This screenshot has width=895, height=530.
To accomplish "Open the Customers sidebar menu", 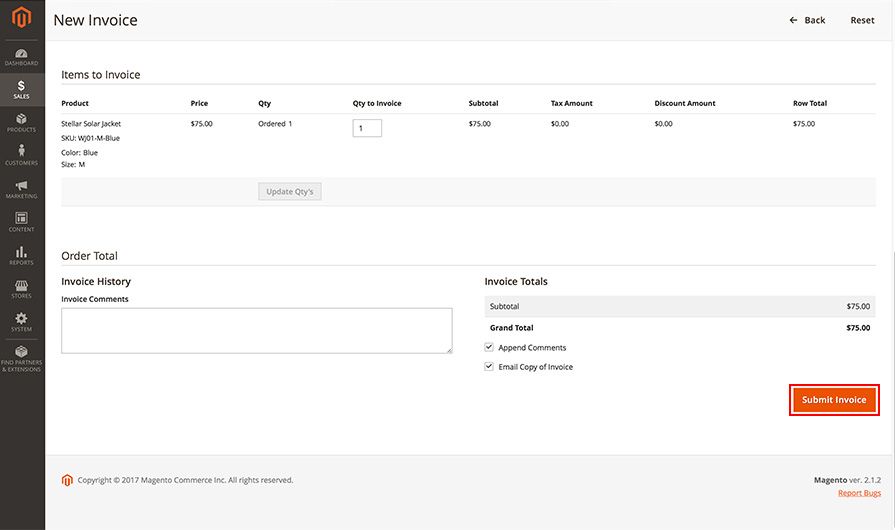I will [x=22, y=156].
